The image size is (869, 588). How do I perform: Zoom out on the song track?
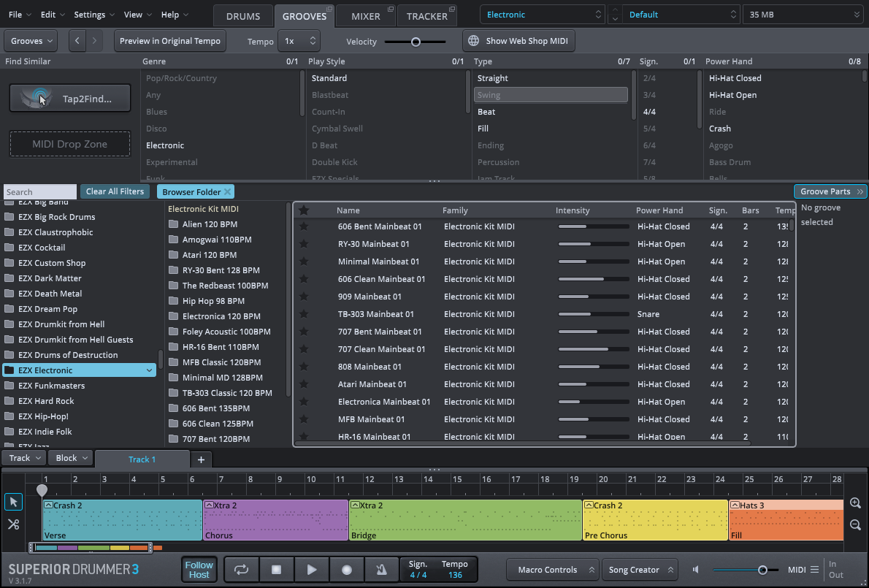tap(855, 525)
